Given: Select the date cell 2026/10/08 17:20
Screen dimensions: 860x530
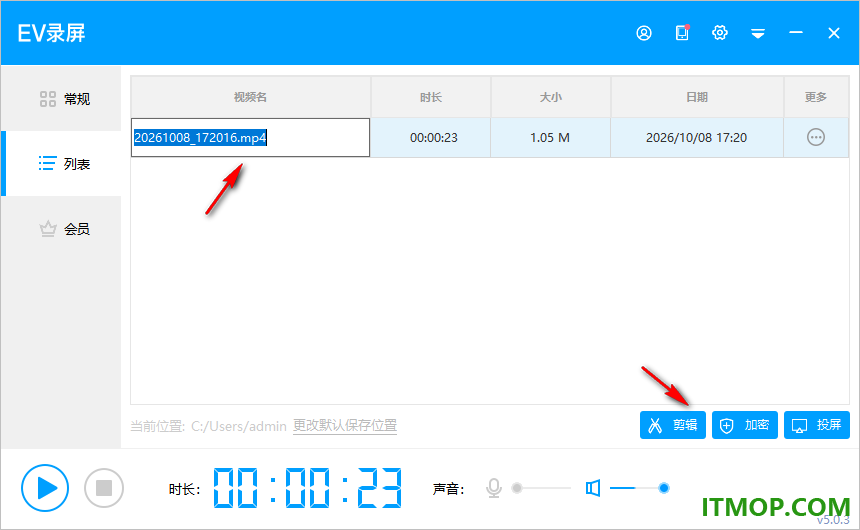Looking at the screenshot, I should point(697,138).
